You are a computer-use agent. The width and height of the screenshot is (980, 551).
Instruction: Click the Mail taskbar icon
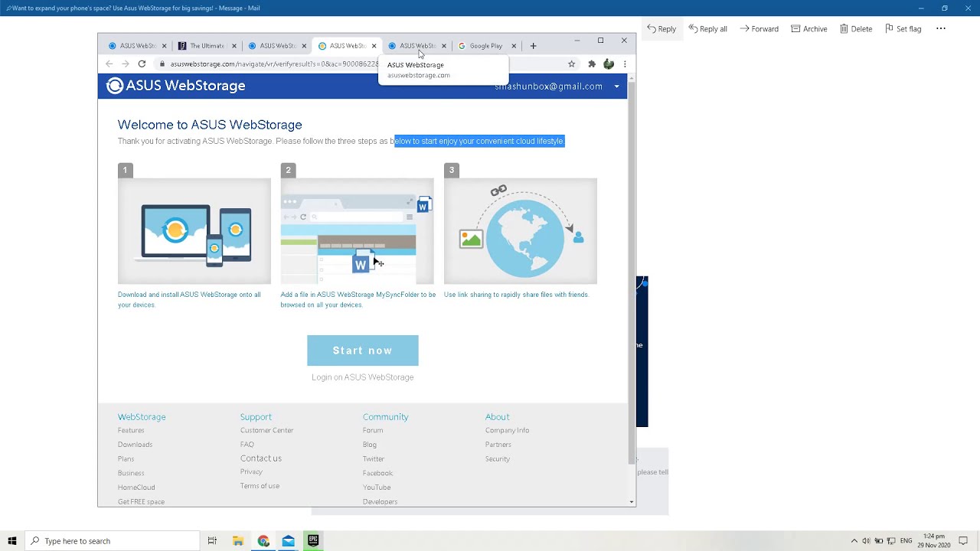tap(289, 541)
